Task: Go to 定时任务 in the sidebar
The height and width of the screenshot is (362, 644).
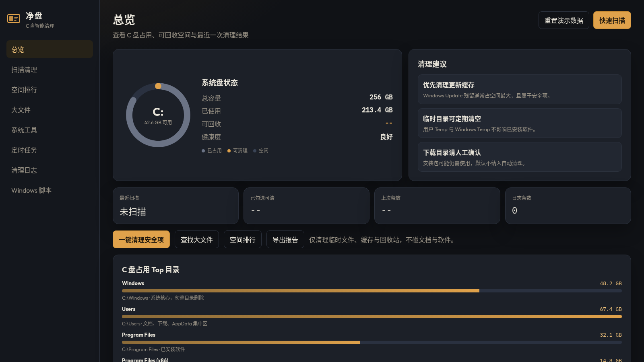Action: 50,150
